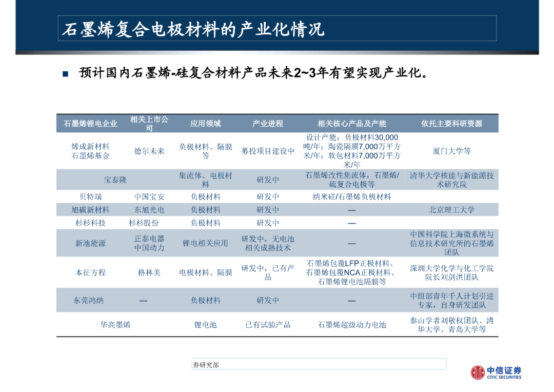Click the 中信证券 logo text

click(504, 370)
